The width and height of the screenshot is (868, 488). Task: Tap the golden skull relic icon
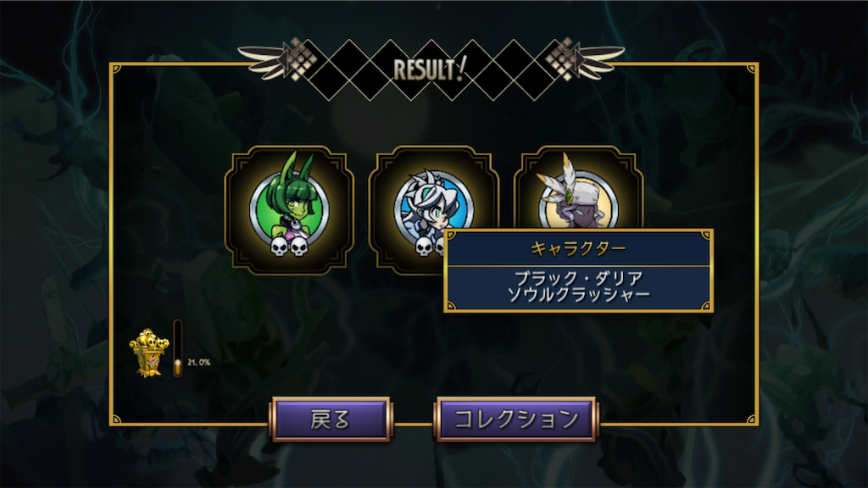click(148, 353)
